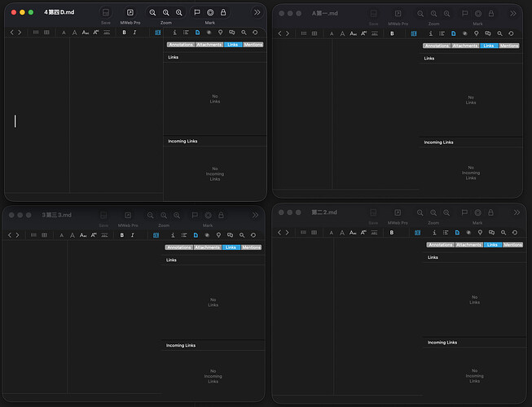Image resolution: width=532 pixels, height=407 pixels.
Task: Toggle italic formatting in 3第三3.md window
Action: (133, 235)
